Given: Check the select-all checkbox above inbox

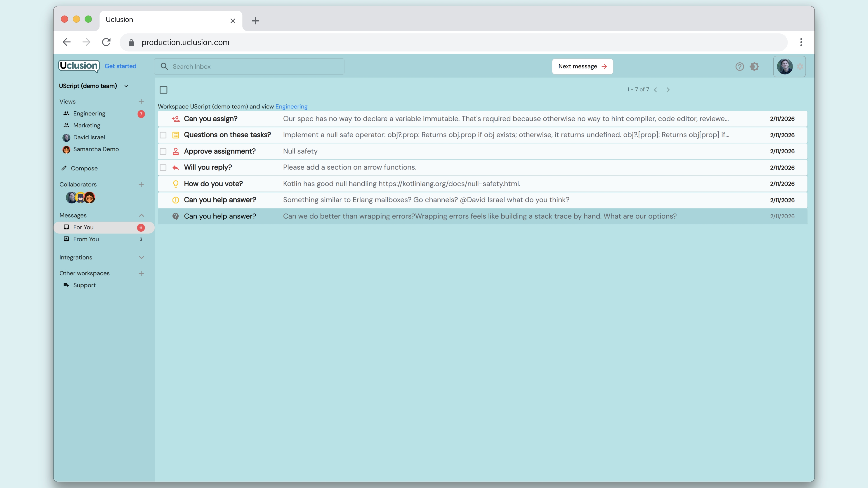Looking at the screenshot, I should pyautogui.click(x=163, y=90).
